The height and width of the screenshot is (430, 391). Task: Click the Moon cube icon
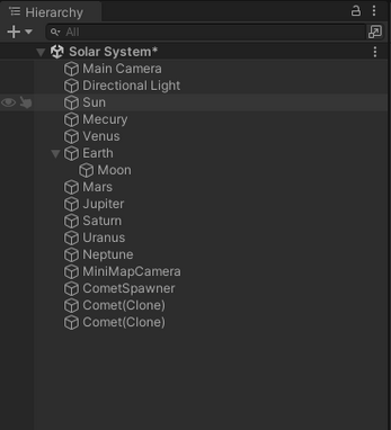click(86, 170)
